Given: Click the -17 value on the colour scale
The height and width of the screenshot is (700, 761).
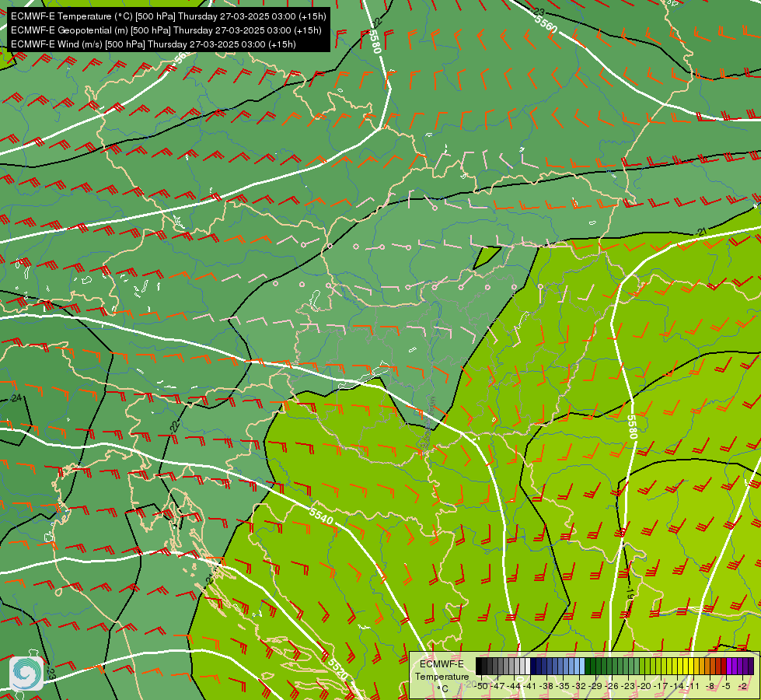Looking at the screenshot, I should [661, 686].
